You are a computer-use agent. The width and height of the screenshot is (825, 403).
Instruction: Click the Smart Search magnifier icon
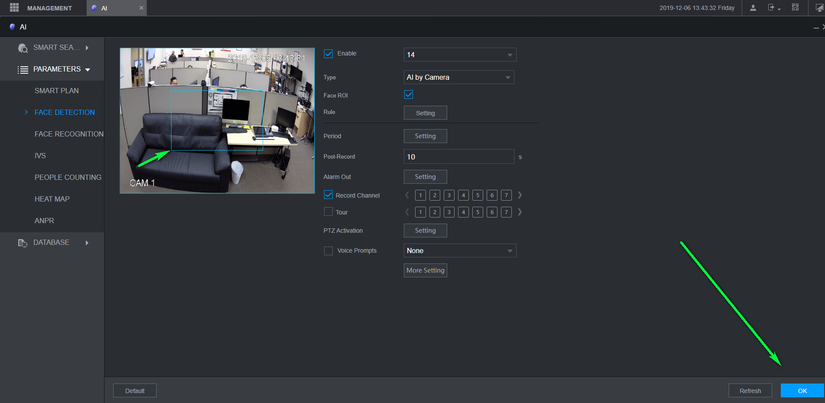(x=23, y=48)
